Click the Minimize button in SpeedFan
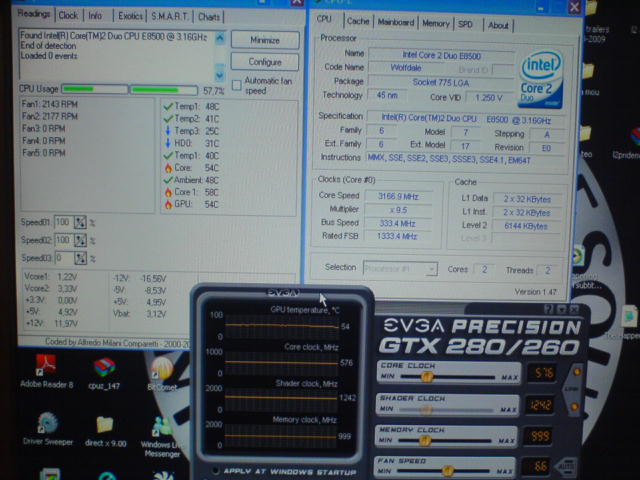This screenshot has width=640, height=480. point(265,40)
